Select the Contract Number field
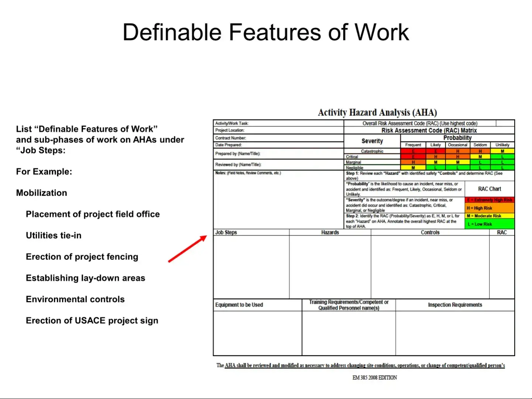The width and height of the screenshot is (532, 399). pyautogui.click(x=295, y=138)
